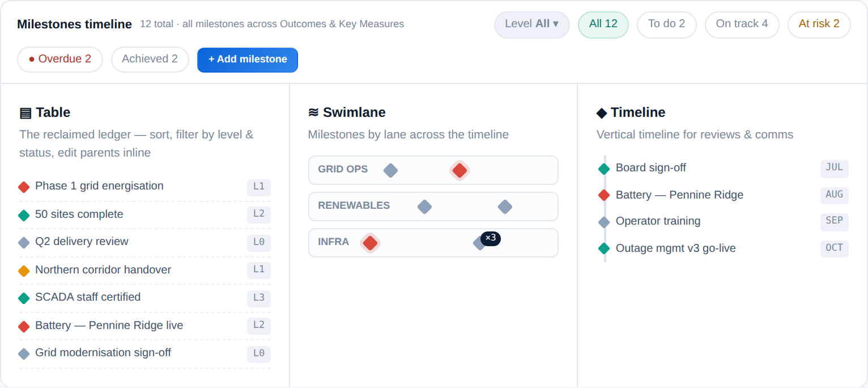Click orange diamond beside Northern corridor handover

24,271
